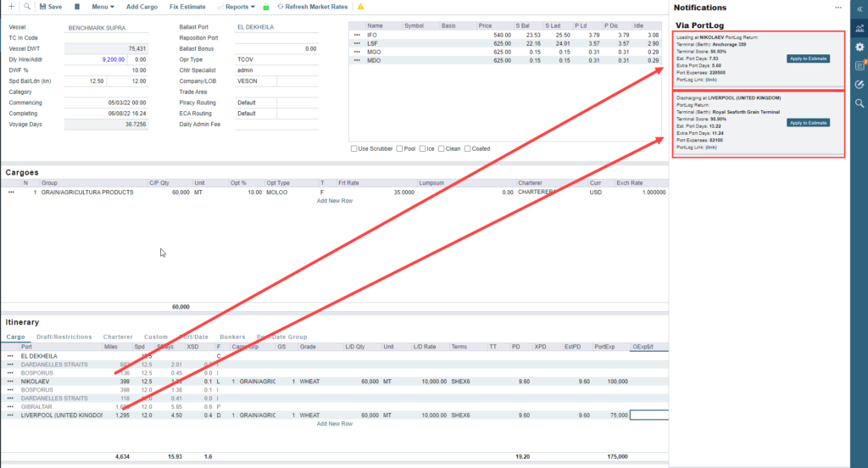Apply LIVERPOOL PortLog to estimate

point(808,123)
